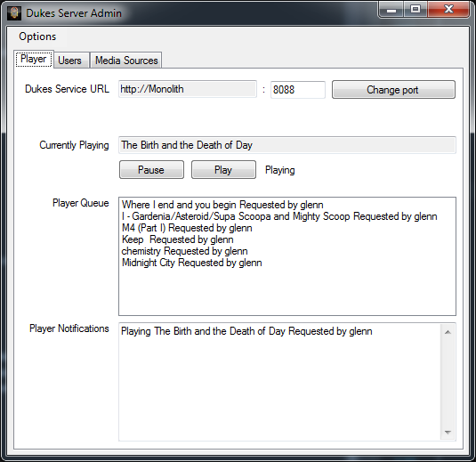Viewport: 476px width, 462px height.
Task: Click the Change port button
Action: tap(393, 90)
